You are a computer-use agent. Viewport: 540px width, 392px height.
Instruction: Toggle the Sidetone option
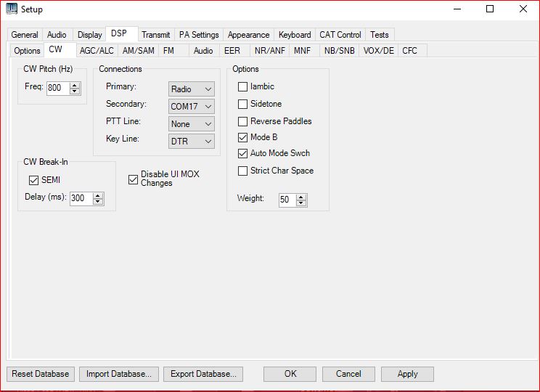pos(243,104)
